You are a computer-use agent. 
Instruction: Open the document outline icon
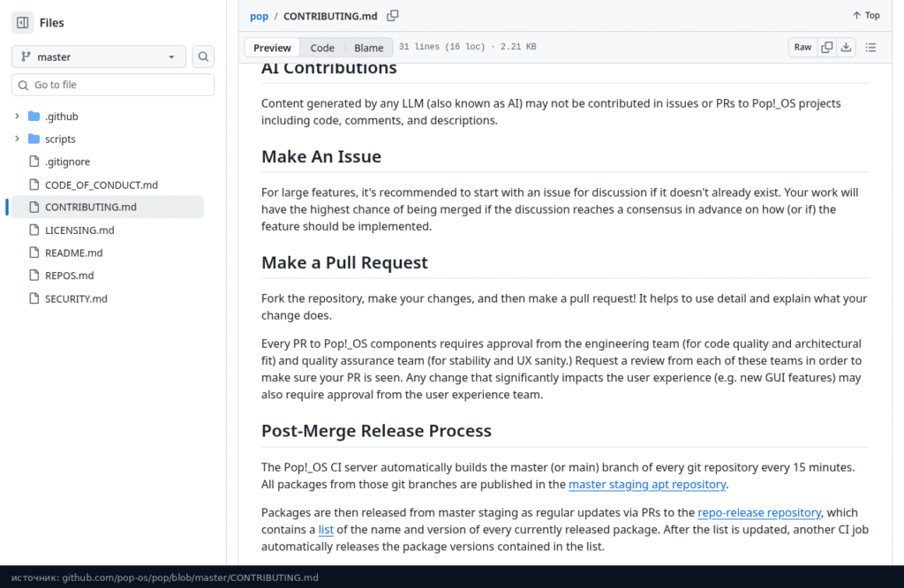pyautogui.click(x=870, y=48)
